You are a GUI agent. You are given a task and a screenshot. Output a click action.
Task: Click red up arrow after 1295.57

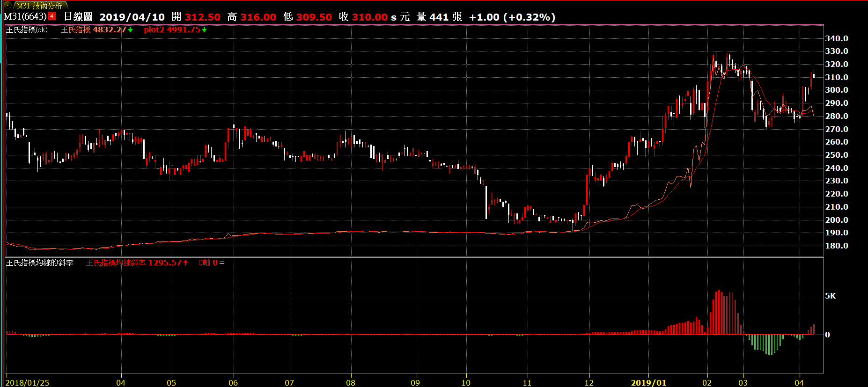186,263
